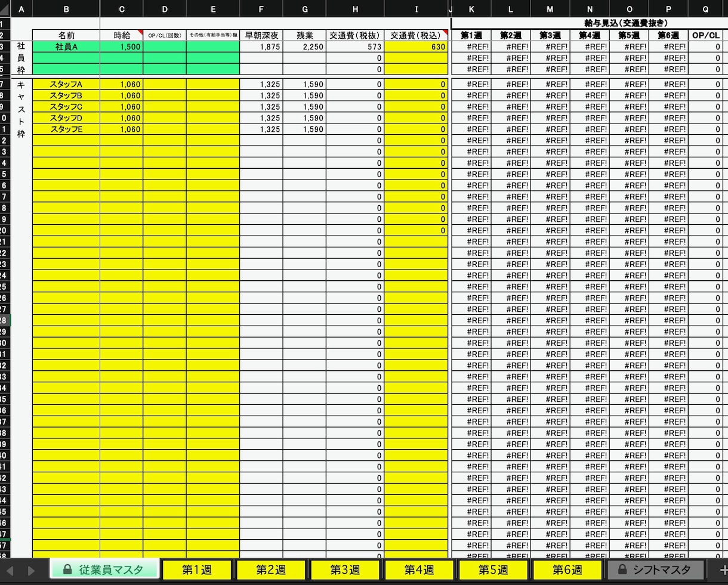Add a new sheet with the plus button
Viewport: 728px width, 585px height.
(723, 570)
